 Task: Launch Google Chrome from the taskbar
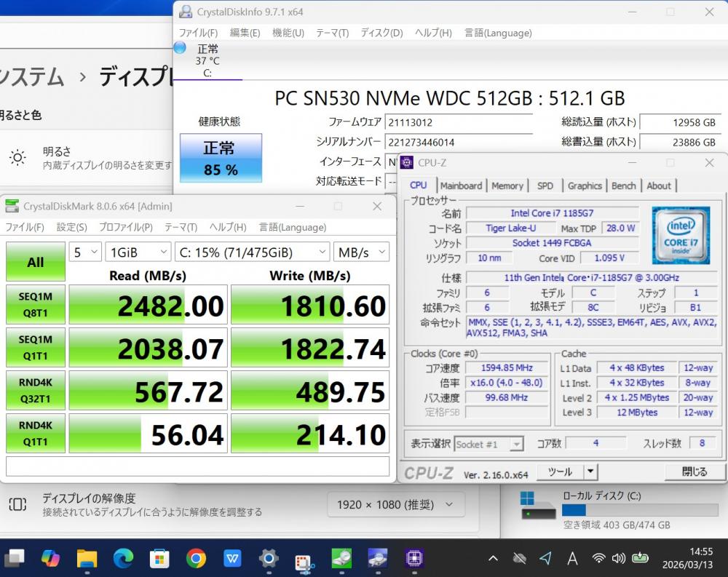(196, 558)
